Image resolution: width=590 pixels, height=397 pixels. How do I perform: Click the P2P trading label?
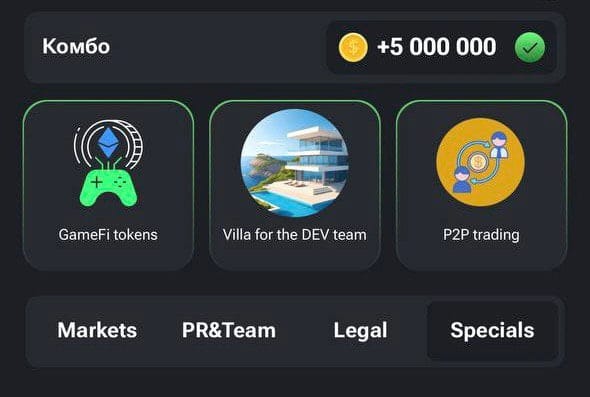(481, 235)
